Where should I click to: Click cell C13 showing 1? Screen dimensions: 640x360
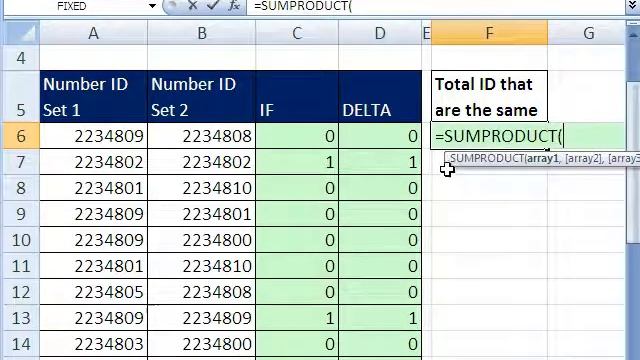tap(297, 318)
